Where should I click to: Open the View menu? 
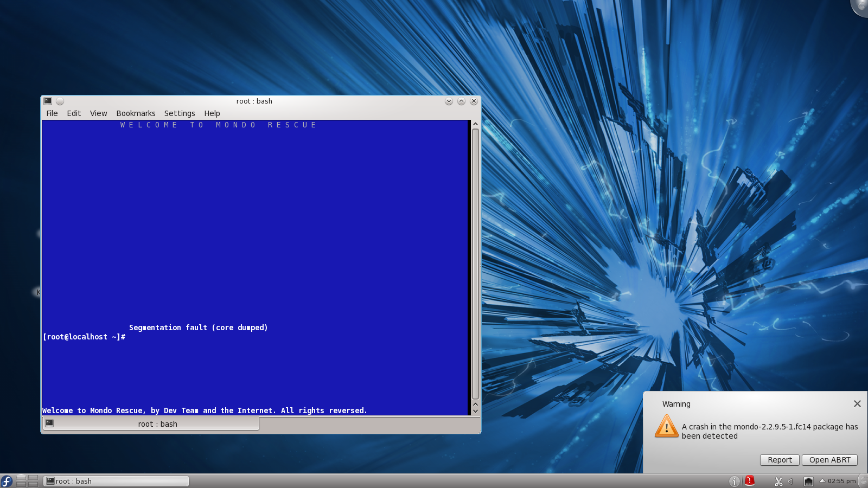pos(98,113)
